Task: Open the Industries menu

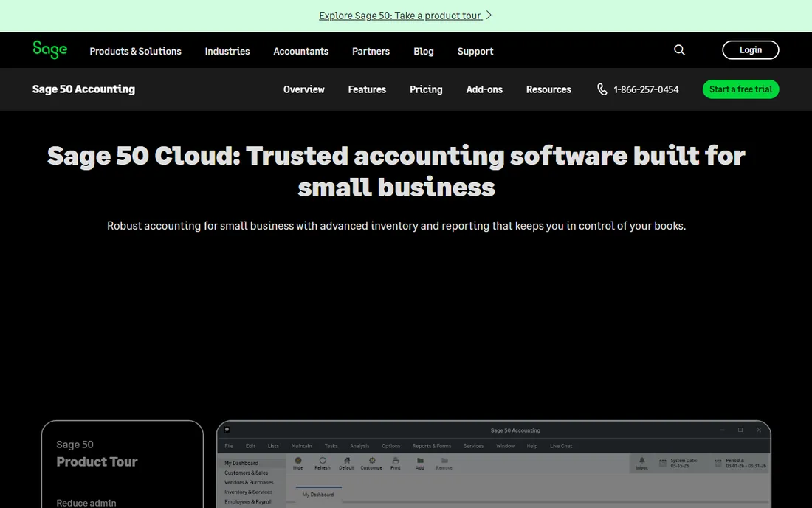Action: (x=227, y=51)
